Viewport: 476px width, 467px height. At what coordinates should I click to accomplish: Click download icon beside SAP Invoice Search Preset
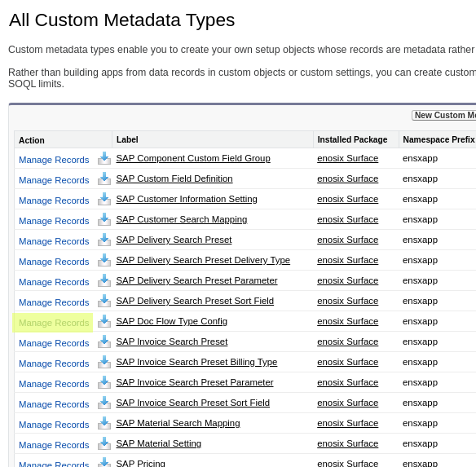(x=104, y=341)
